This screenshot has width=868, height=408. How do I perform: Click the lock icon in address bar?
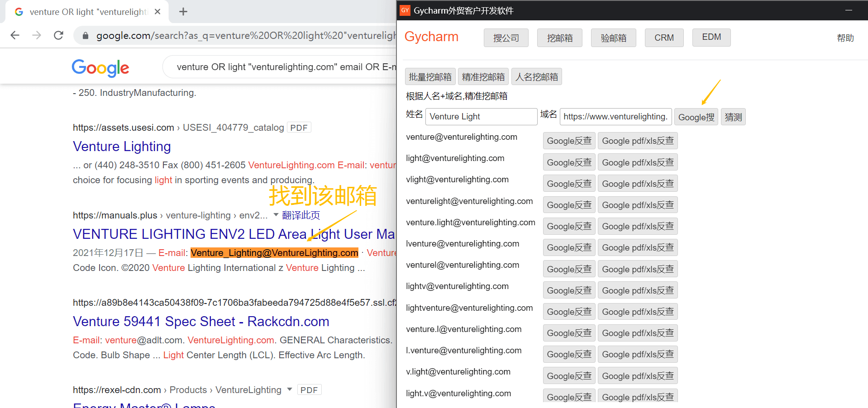click(x=85, y=36)
